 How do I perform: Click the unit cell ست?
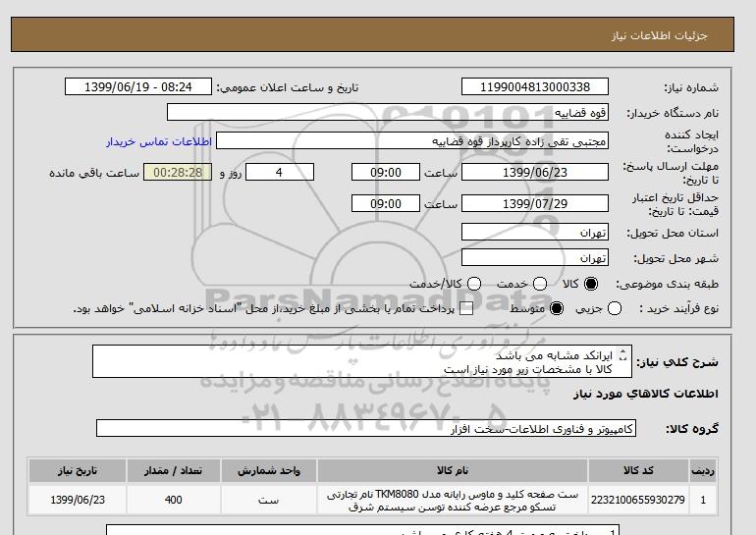(x=269, y=501)
